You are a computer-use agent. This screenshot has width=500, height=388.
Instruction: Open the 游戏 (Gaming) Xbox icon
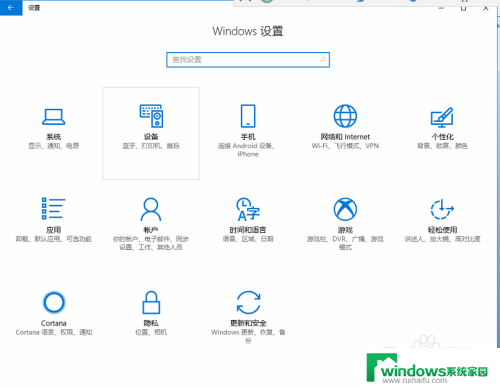(345, 209)
